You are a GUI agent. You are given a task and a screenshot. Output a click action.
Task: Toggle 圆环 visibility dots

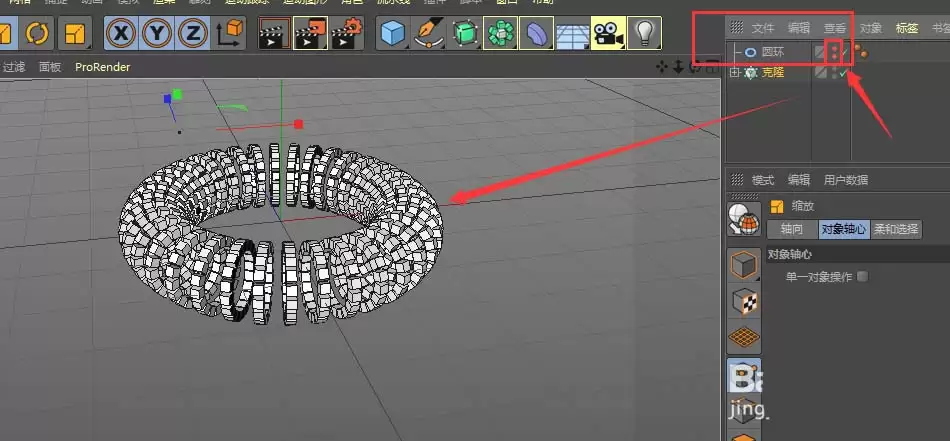point(834,53)
